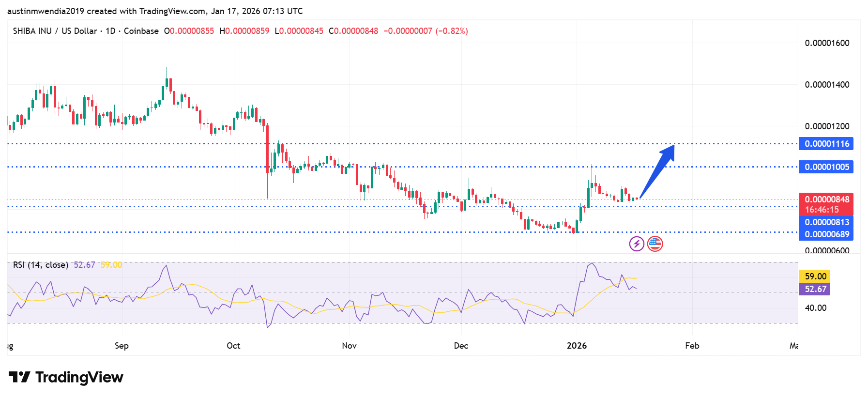Select the 0.00001005 blue price label
This screenshot has width=868, height=399.
point(826,167)
